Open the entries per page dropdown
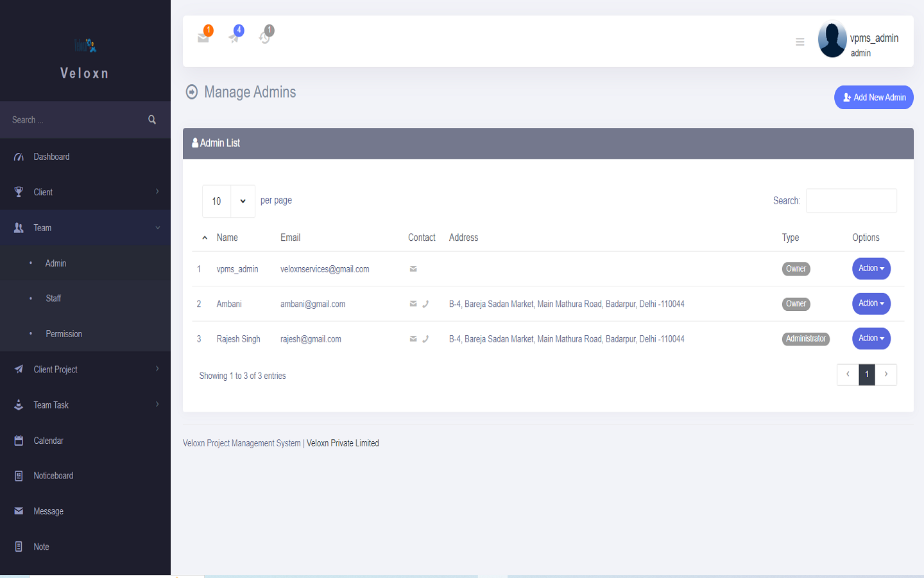Viewport: 924px width, 578px height. pos(228,200)
